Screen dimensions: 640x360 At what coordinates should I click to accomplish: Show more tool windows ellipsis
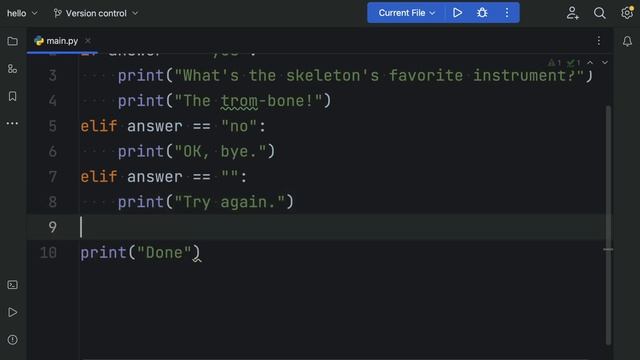[12, 123]
